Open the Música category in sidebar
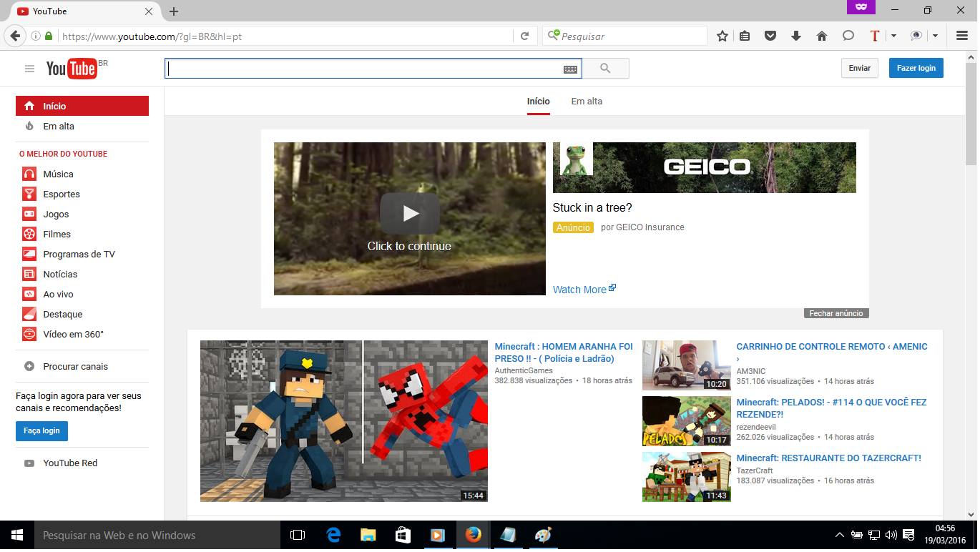 tap(58, 174)
